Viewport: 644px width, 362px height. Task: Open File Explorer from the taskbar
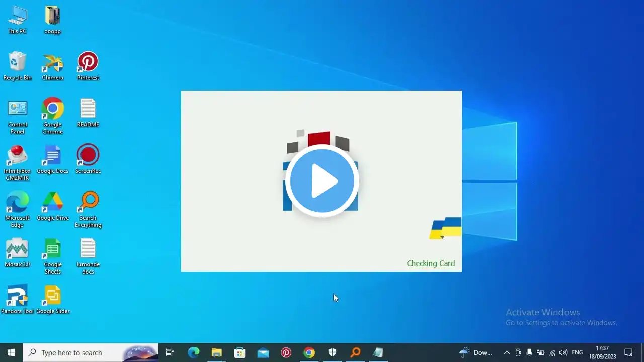point(216,352)
